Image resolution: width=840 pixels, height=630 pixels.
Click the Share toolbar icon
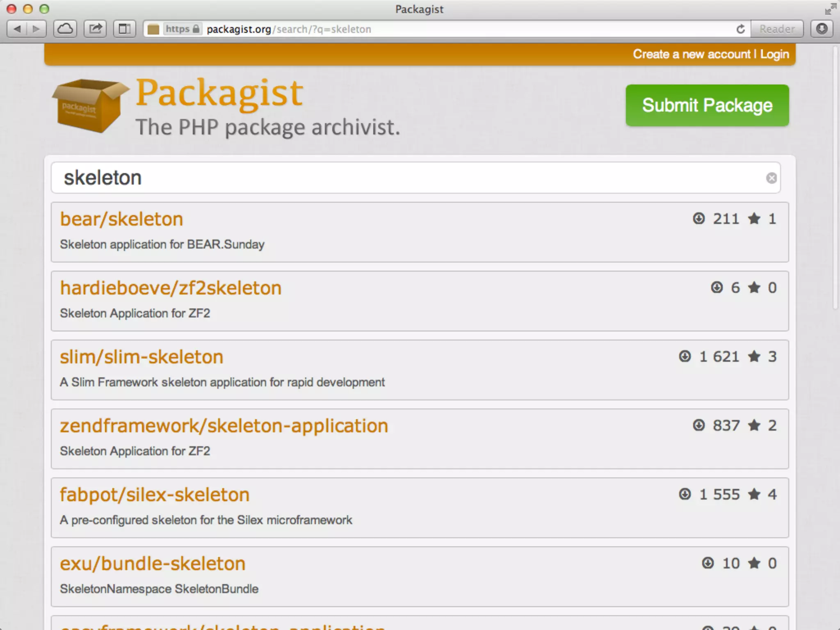point(96,29)
